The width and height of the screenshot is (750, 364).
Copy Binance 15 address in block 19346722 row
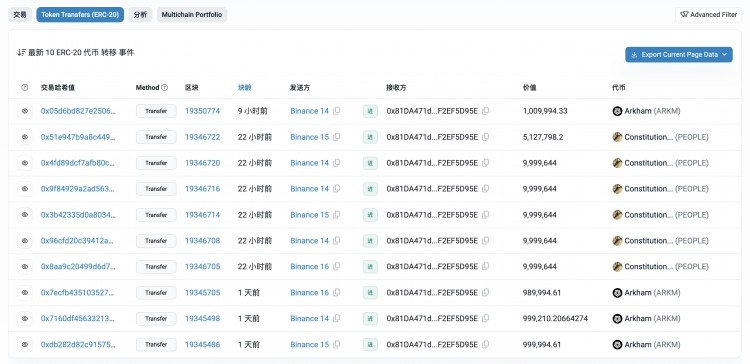pyautogui.click(x=336, y=137)
